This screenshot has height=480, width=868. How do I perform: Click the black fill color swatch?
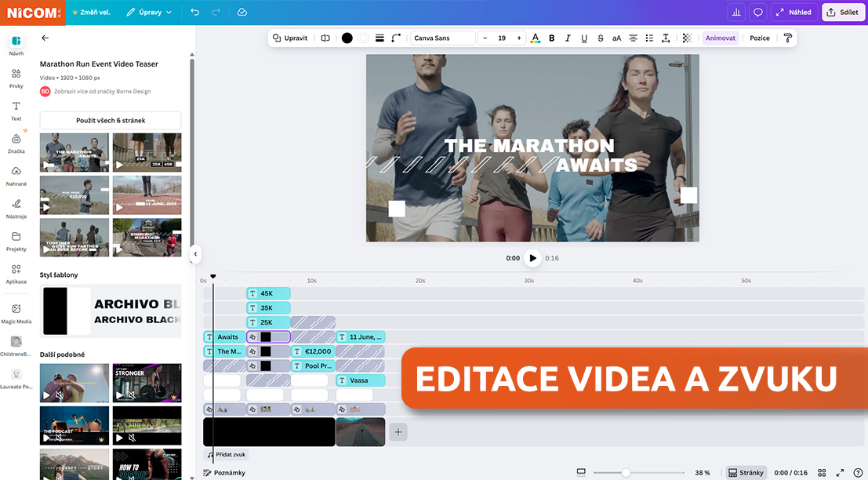click(347, 38)
